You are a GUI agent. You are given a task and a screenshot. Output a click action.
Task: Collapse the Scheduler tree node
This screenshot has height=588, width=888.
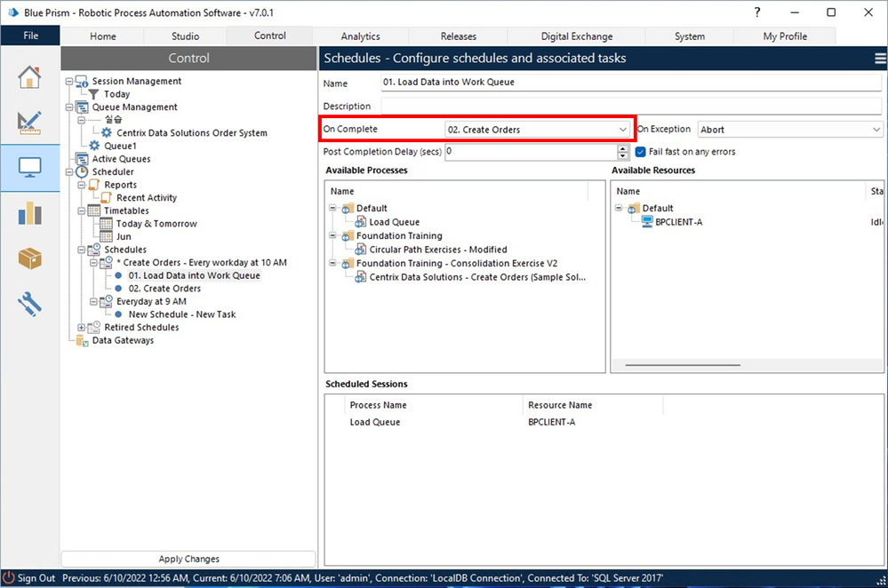pos(69,171)
